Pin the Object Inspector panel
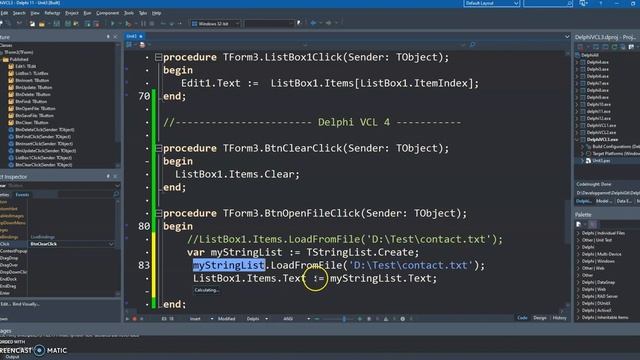640x360 pixels. point(108,176)
